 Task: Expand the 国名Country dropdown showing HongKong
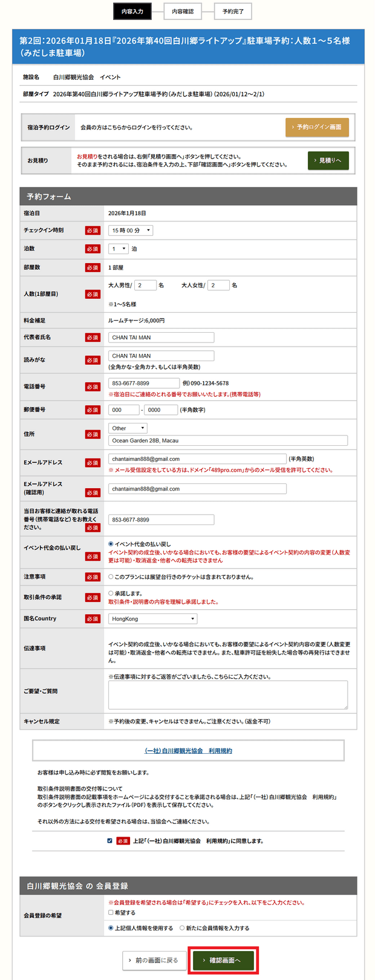[153, 619]
